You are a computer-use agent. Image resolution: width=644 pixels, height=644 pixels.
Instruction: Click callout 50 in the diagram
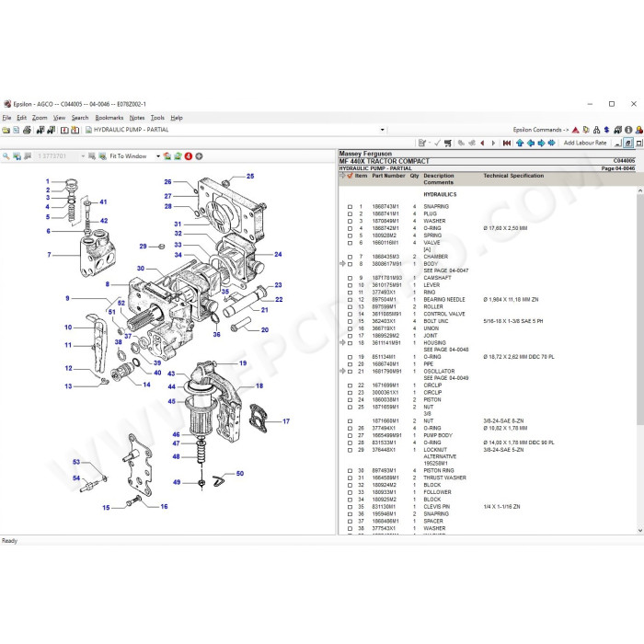pos(240,474)
